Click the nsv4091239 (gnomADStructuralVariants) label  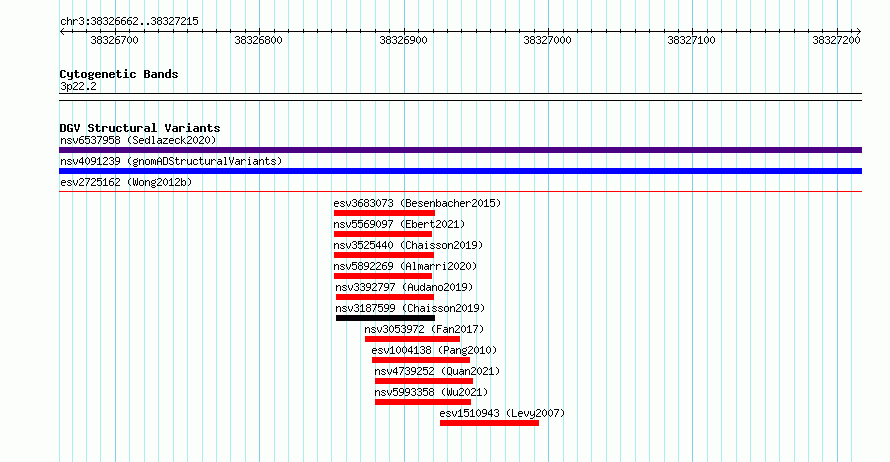click(x=171, y=161)
